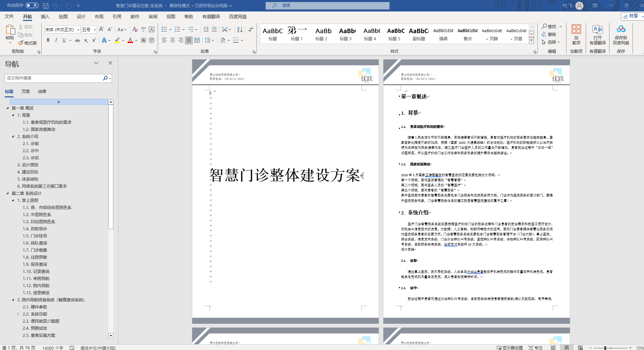Open the 审阅 ribbon tab

(x=153, y=17)
